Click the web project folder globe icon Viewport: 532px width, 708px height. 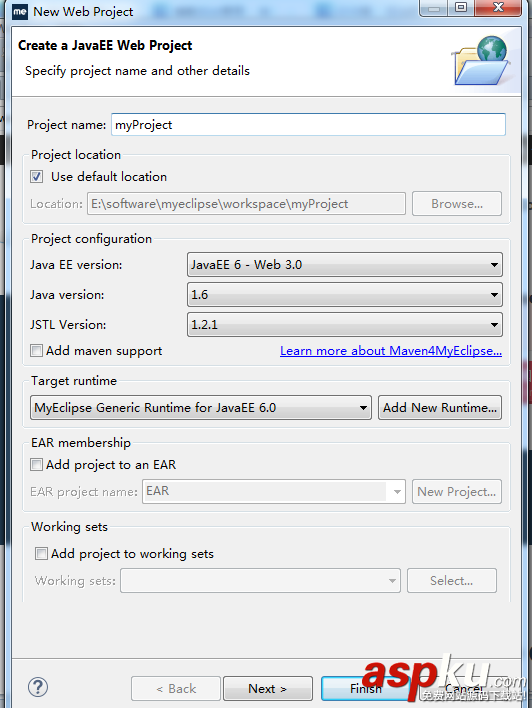(481, 61)
